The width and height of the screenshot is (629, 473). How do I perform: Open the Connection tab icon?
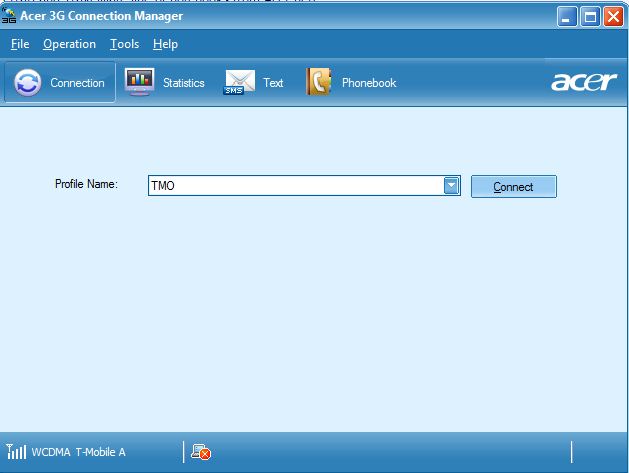click(28, 83)
